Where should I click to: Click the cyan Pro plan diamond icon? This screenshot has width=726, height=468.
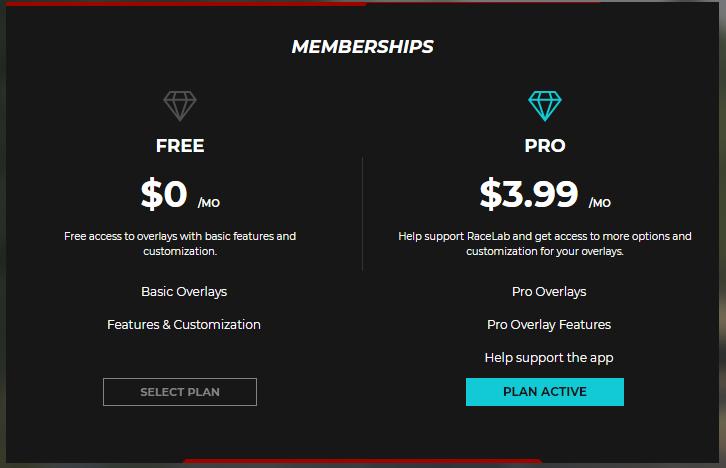click(544, 106)
